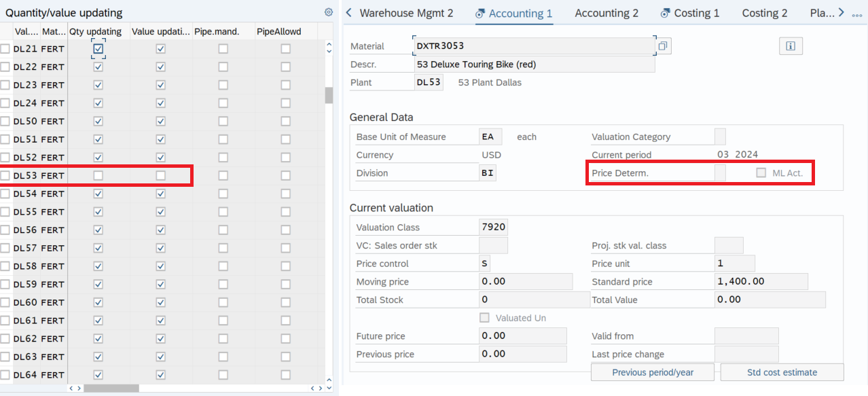Viewport: 868px width, 396px height.
Task: Click the Standard price field 1,400.00
Action: (x=761, y=281)
